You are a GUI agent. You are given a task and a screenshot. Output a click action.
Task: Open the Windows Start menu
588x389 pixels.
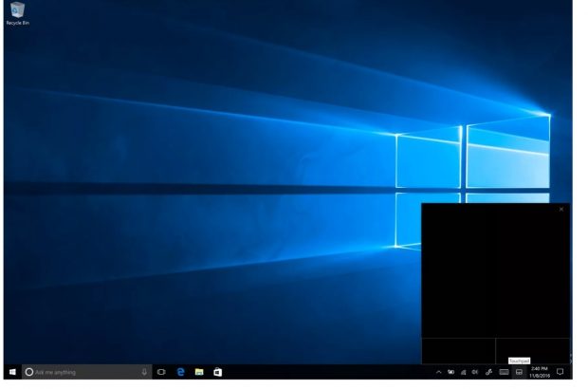12,372
